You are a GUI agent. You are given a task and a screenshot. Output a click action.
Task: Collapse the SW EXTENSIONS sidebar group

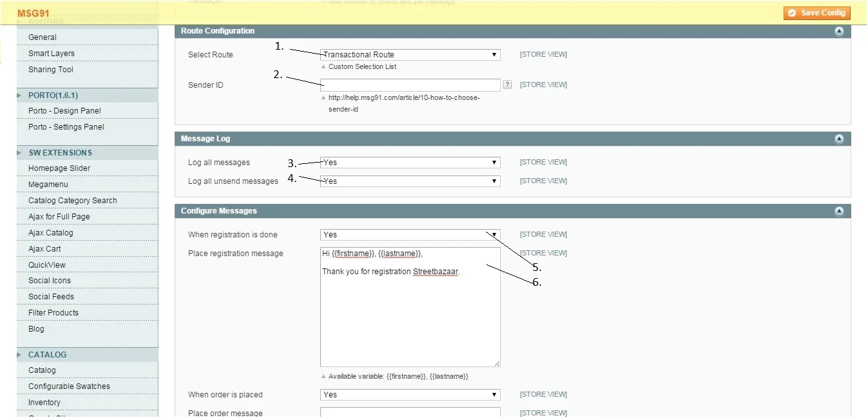(x=88, y=153)
